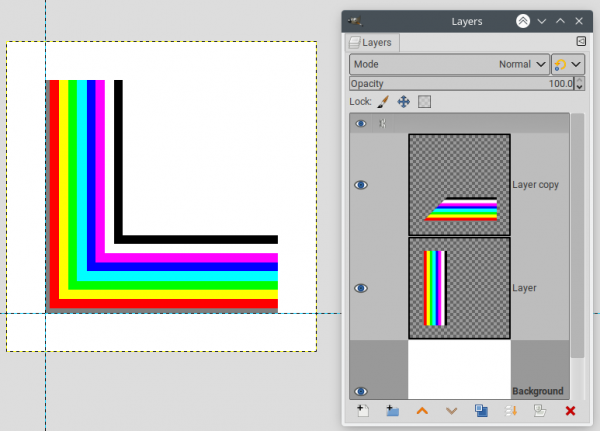Increase opacity with the up arrow
The height and width of the screenshot is (431, 600).
[580, 80]
